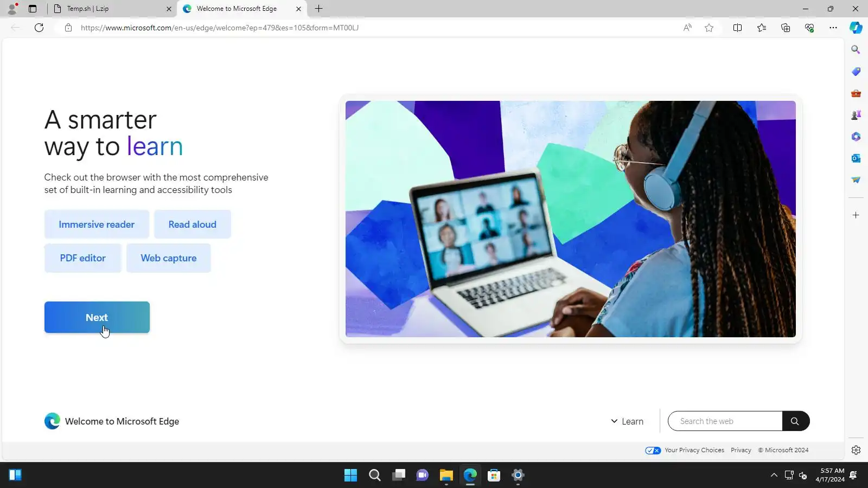Expand the Learn dropdown
This screenshot has height=488, width=868.
(x=627, y=421)
